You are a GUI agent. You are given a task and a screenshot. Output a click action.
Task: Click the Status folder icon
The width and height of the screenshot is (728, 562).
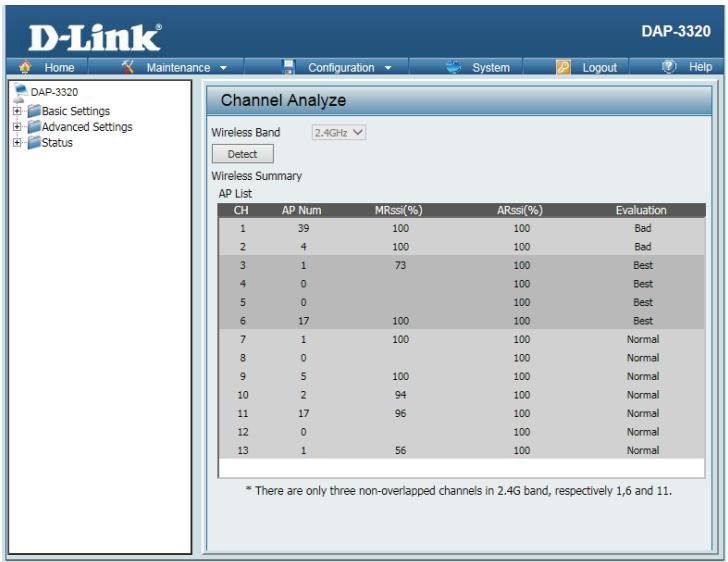(x=34, y=143)
